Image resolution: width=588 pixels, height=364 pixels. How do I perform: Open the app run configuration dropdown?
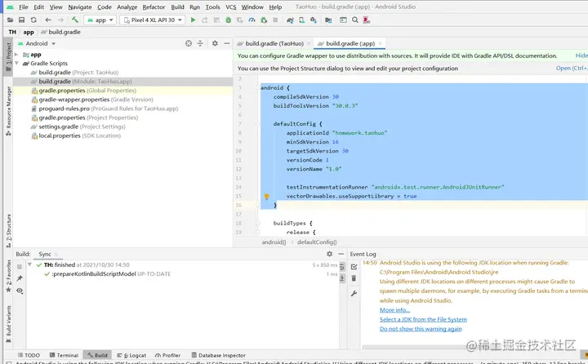click(x=100, y=20)
